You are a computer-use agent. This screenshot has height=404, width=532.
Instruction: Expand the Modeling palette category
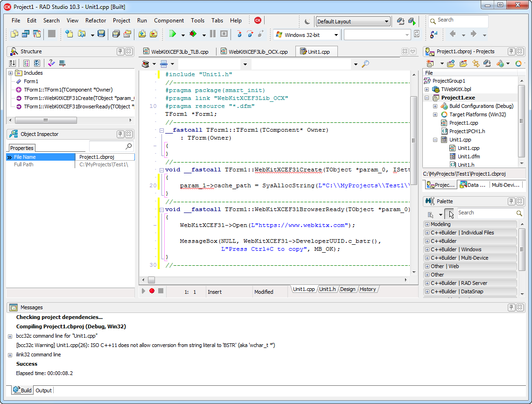pos(427,224)
